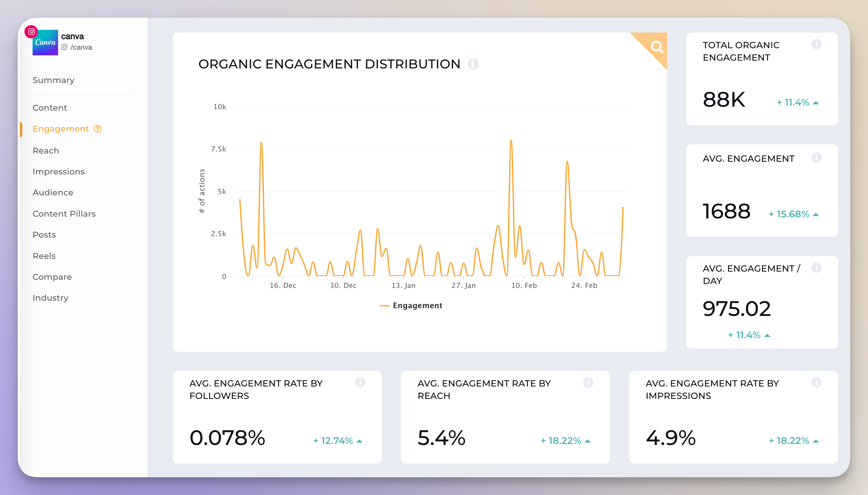Click the up arrow beside + 12.74%
The image size is (868, 495).
pos(360,441)
